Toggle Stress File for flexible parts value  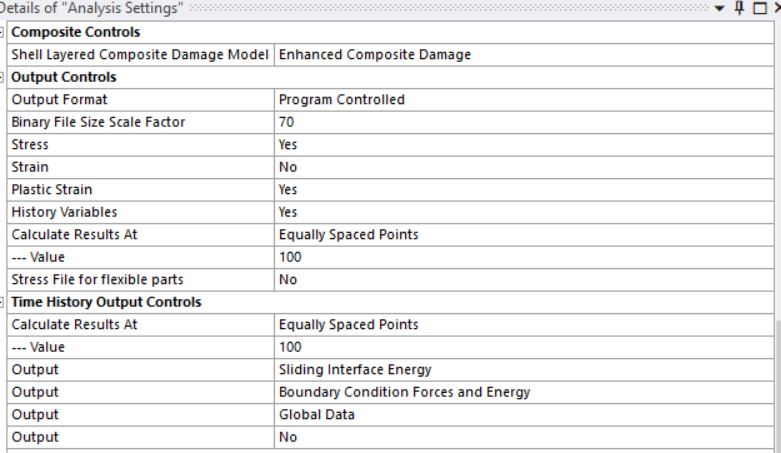tap(524, 280)
